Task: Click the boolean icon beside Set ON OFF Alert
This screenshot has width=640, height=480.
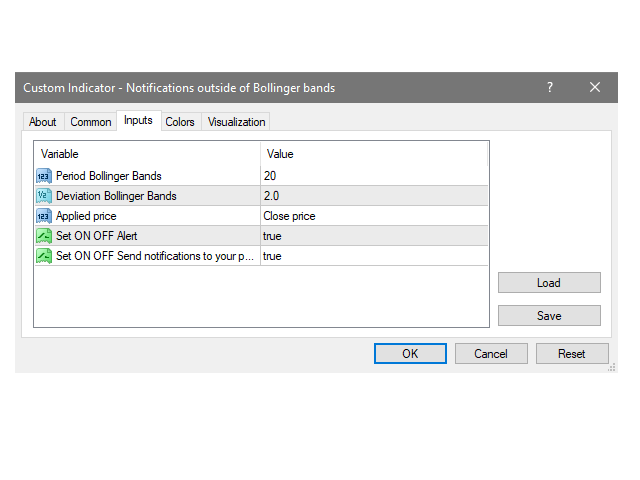Action: tap(44, 236)
